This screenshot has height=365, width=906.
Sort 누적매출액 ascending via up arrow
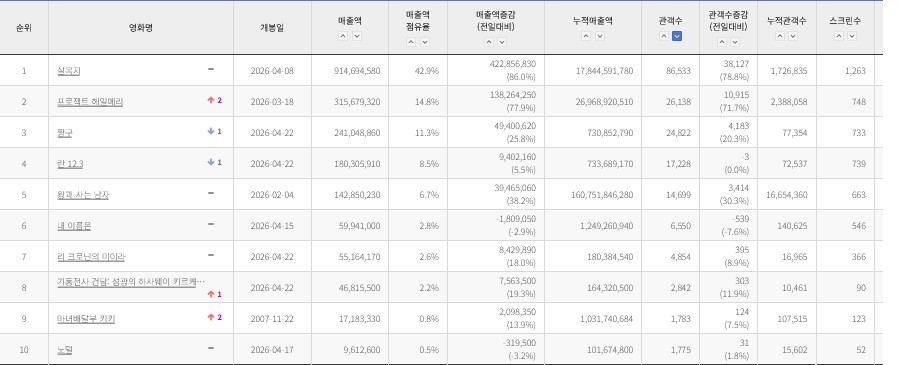(x=586, y=36)
